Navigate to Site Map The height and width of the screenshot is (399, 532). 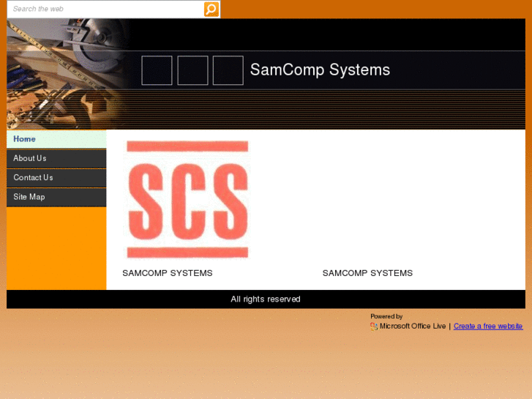[56, 197]
